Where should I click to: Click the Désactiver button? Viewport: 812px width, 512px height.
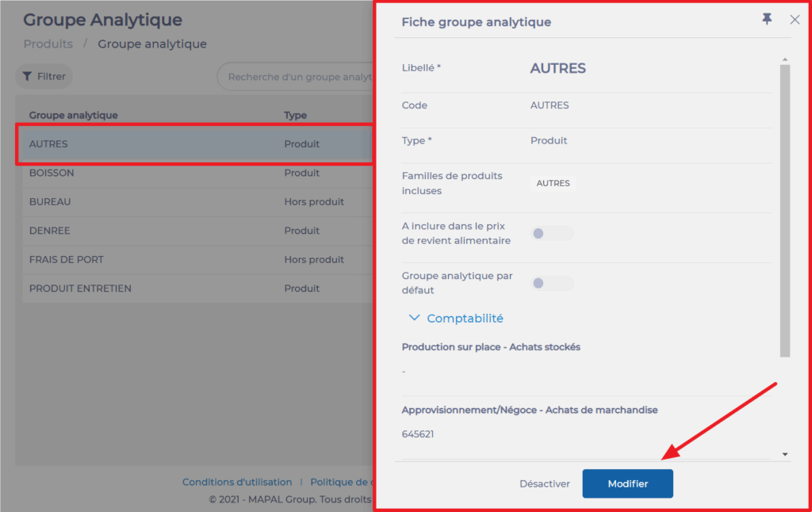[544, 483]
